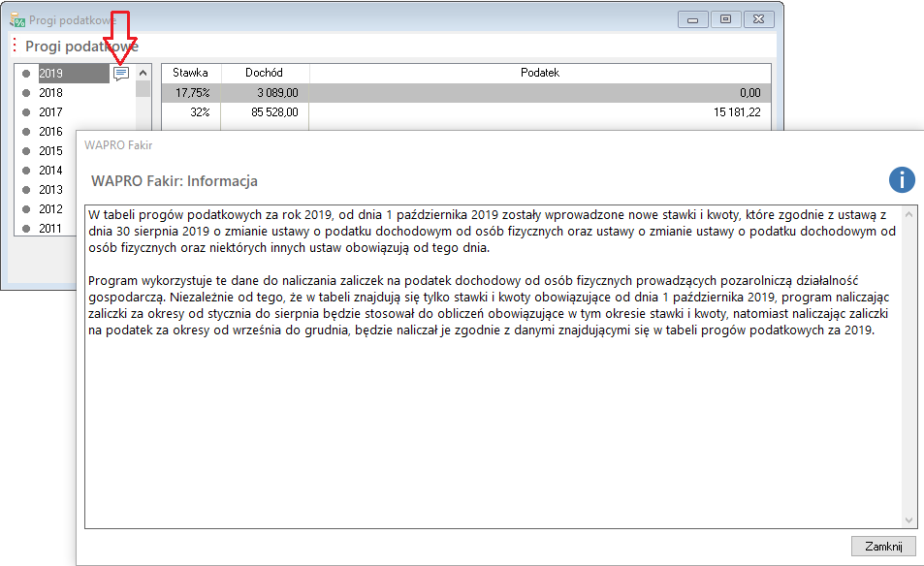The image size is (924, 566).
Task: Minimize the Progi podatkowe window
Action: 692,19
